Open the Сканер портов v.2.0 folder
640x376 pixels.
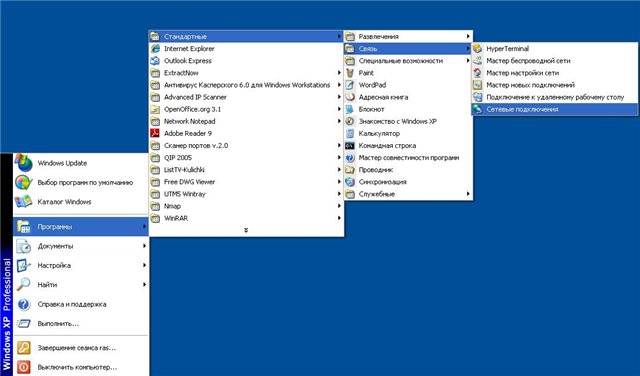coord(246,146)
